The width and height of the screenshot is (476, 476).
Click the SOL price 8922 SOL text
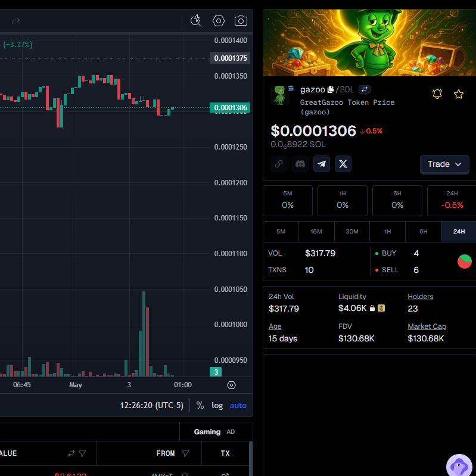298,145
